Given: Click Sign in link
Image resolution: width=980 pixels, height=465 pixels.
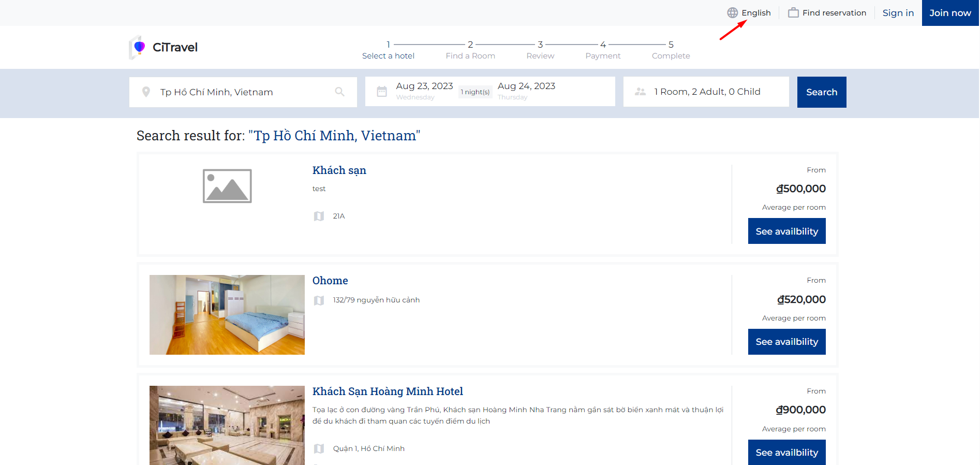Looking at the screenshot, I should [898, 13].
